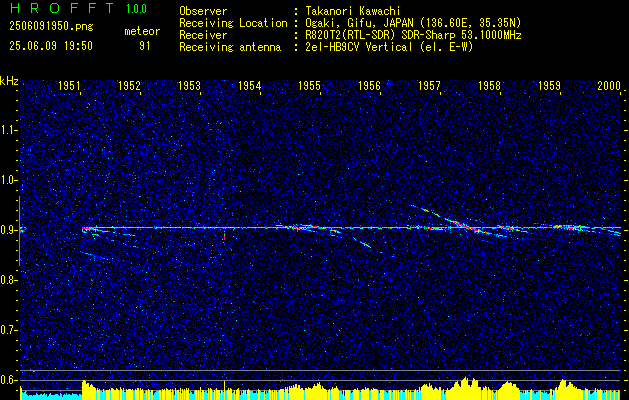Click frequency axis label 0.6
Screen dimensions: 629x400
click(7, 380)
